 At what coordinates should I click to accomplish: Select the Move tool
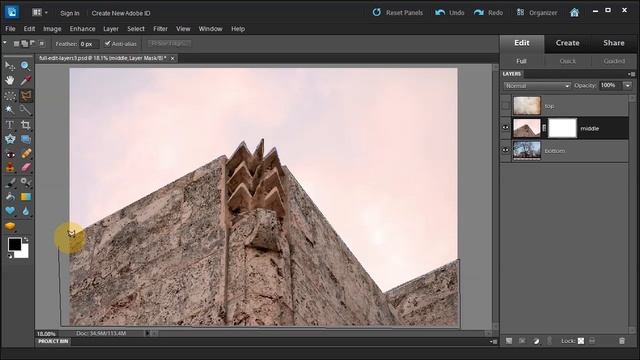coord(10,65)
